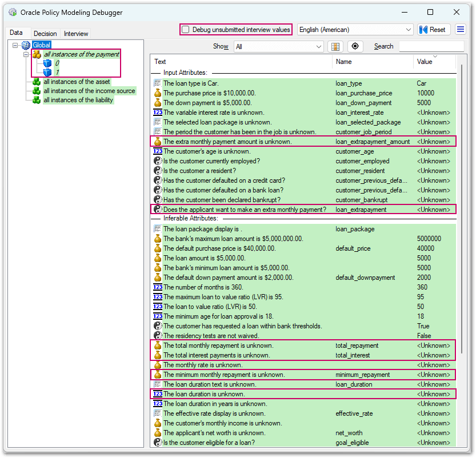476x458 pixels.
Task: Open the Show filter dropdown
Action: click(278, 47)
